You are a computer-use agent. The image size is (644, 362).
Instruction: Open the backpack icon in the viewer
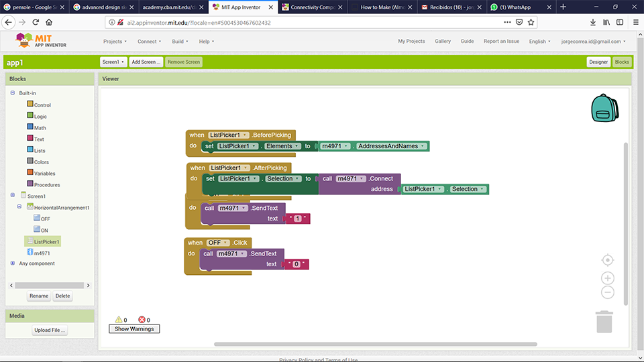coord(604,108)
